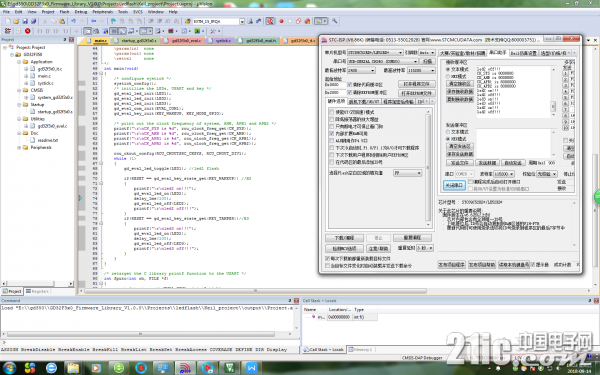
Task: Toggle the checked internal extended RAM option
Action: point(332,134)
